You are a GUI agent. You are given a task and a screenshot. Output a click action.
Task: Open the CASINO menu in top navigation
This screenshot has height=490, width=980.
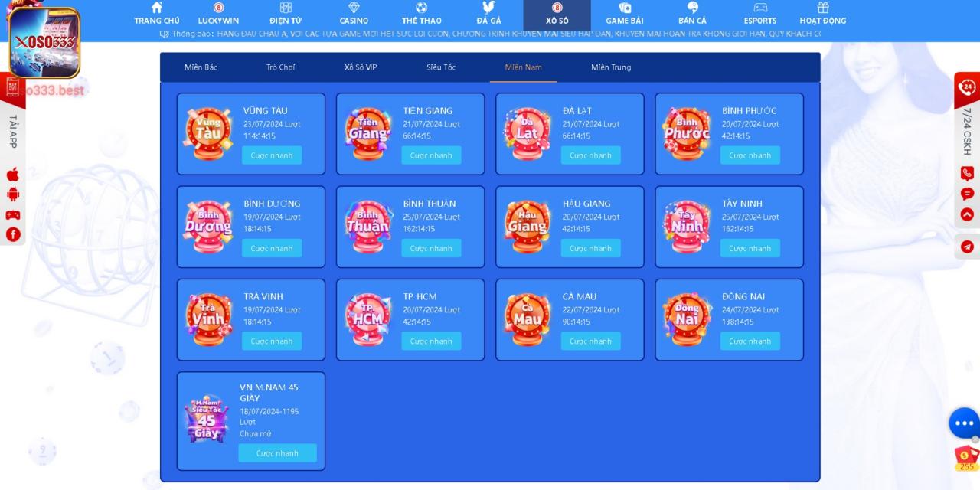[x=354, y=14]
